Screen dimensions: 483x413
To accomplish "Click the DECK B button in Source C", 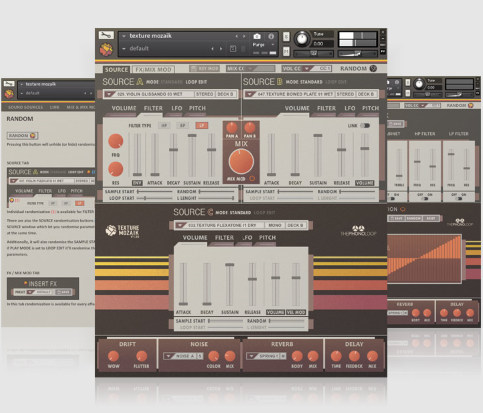I will [x=295, y=225].
